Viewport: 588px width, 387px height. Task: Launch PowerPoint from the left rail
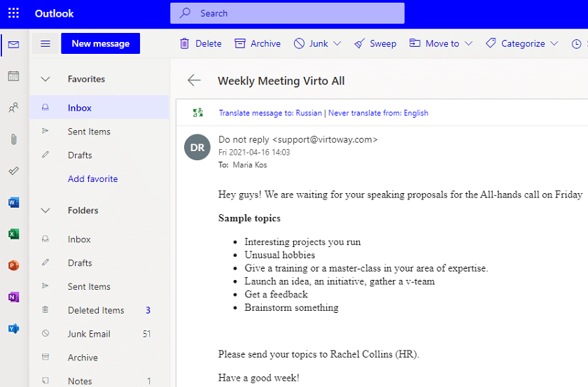tap(13, 265)
